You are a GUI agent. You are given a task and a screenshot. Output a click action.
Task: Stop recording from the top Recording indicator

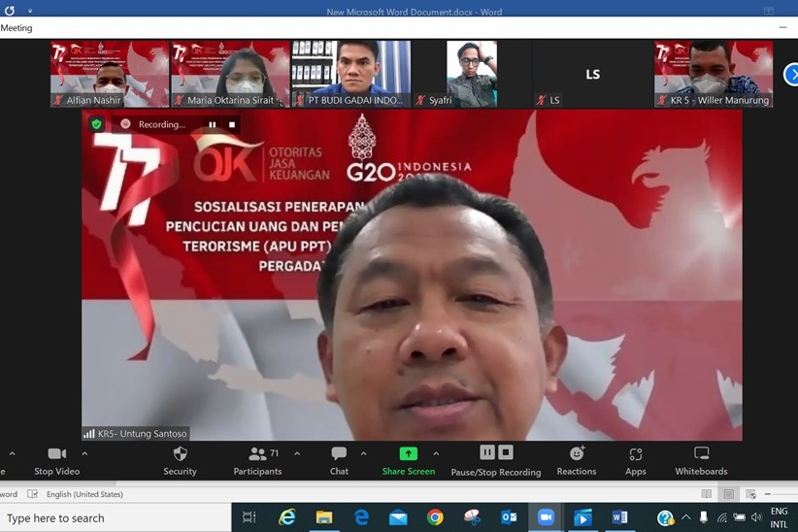pyautogui.click(x=232, y=124)
